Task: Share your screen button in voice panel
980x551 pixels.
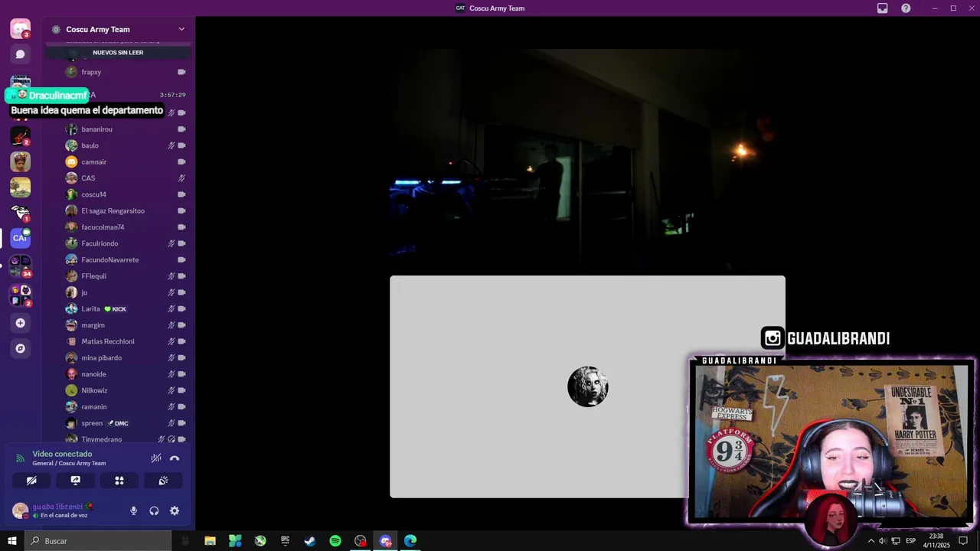Action: 75,481
